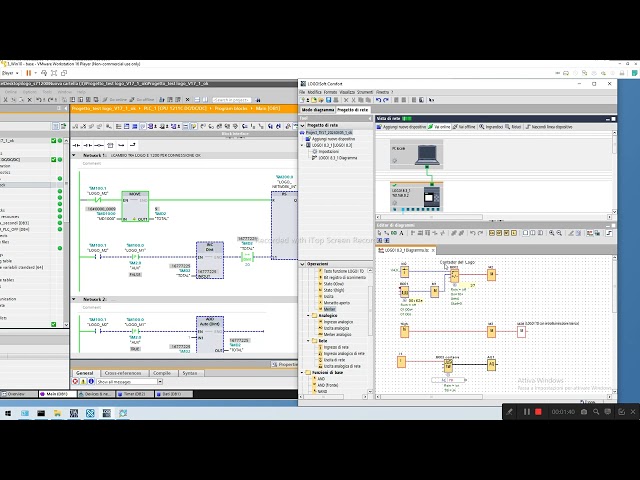Collapse the Rete folder in instruction tree
Screen dimensions: 640x480
pyautogui.click(x=308, y=340)
